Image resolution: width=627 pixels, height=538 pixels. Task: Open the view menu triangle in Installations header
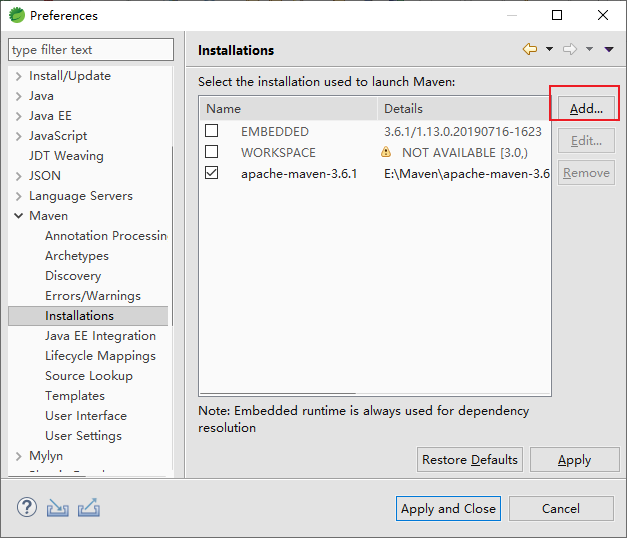click(x=609, y=49)
